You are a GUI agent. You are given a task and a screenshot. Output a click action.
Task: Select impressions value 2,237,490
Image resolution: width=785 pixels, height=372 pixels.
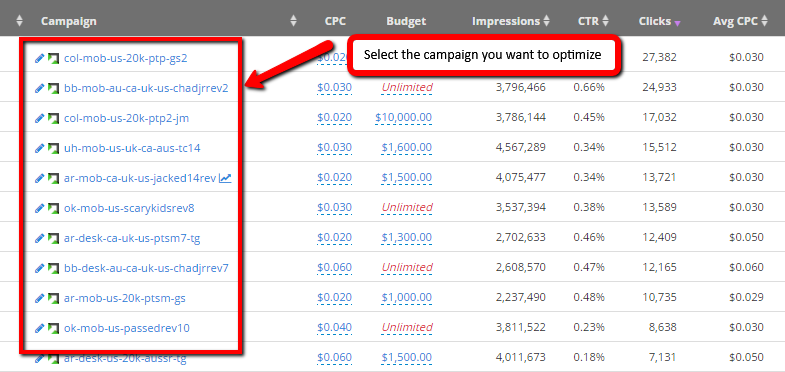click(x=521, y=298)
